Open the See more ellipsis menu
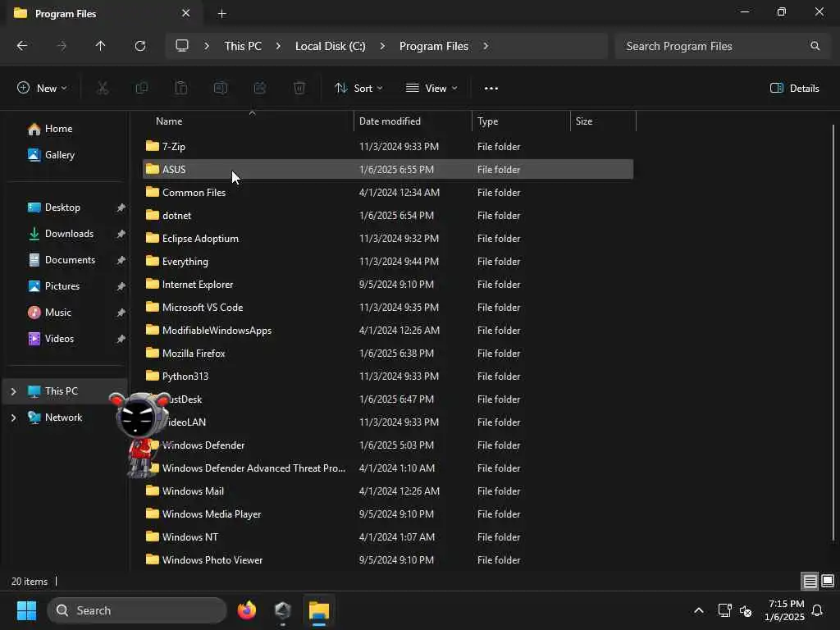 coord(491,89)
